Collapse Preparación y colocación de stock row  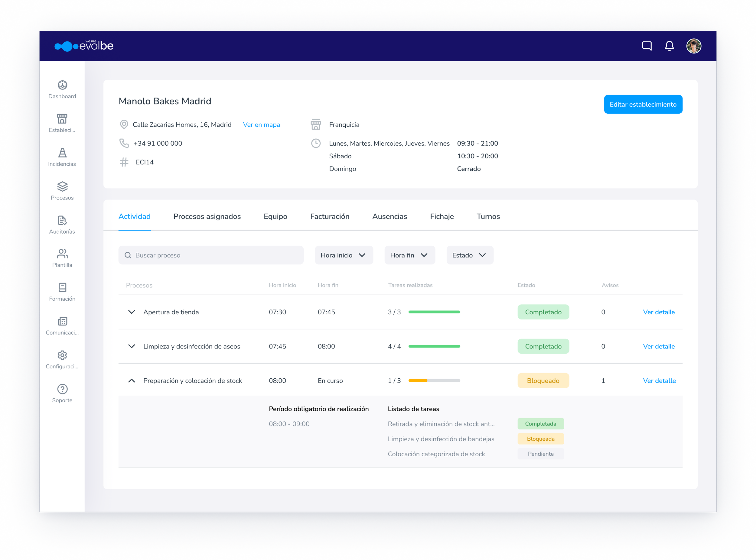pyautogui.click(x=132, y=381)
